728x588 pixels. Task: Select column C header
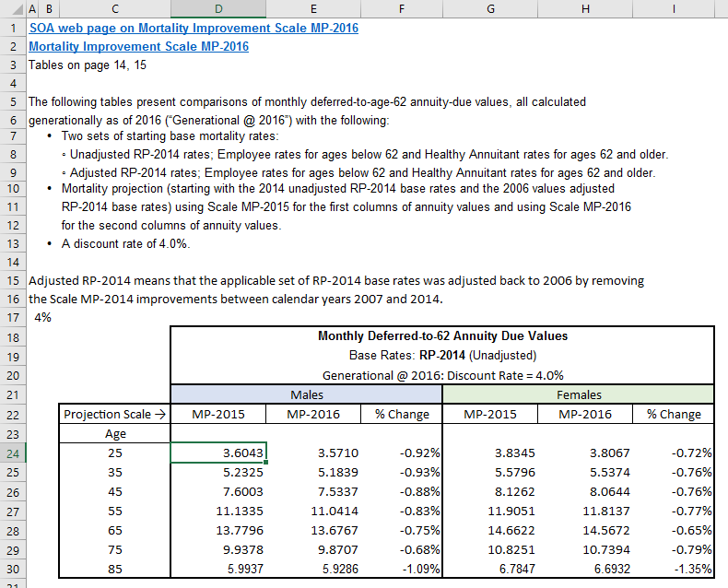point(114,9)
